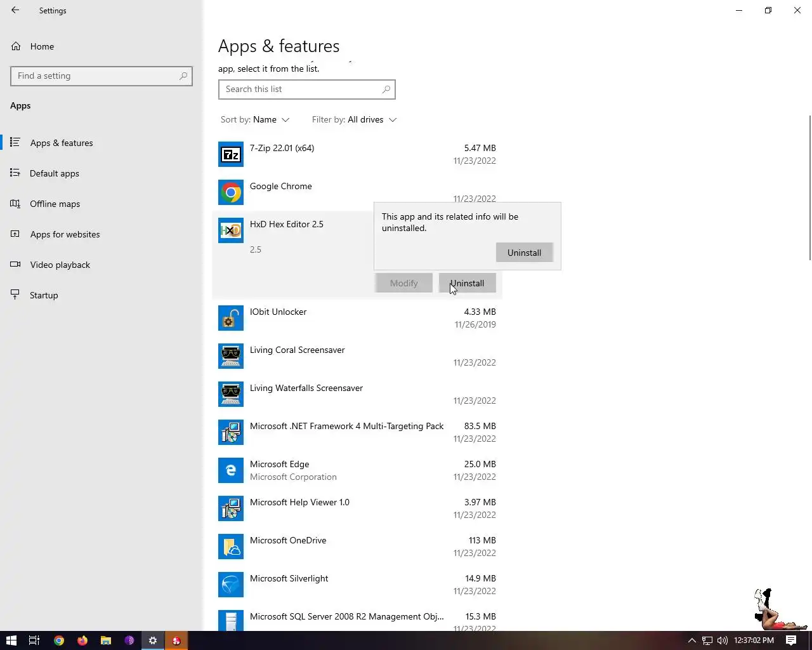Select the IObit Unlocker icon
This screenshot has height=650, width=812.
click(x=231, y=318)
